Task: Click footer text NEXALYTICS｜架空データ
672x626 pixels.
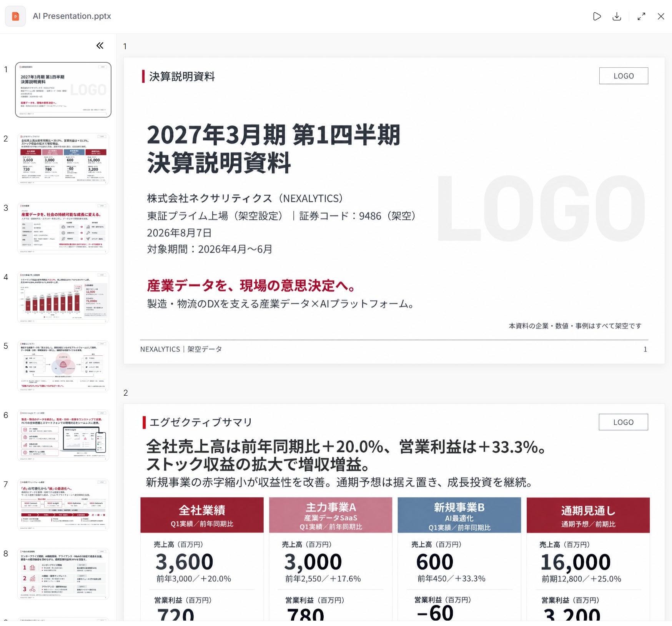Action: 181,349
